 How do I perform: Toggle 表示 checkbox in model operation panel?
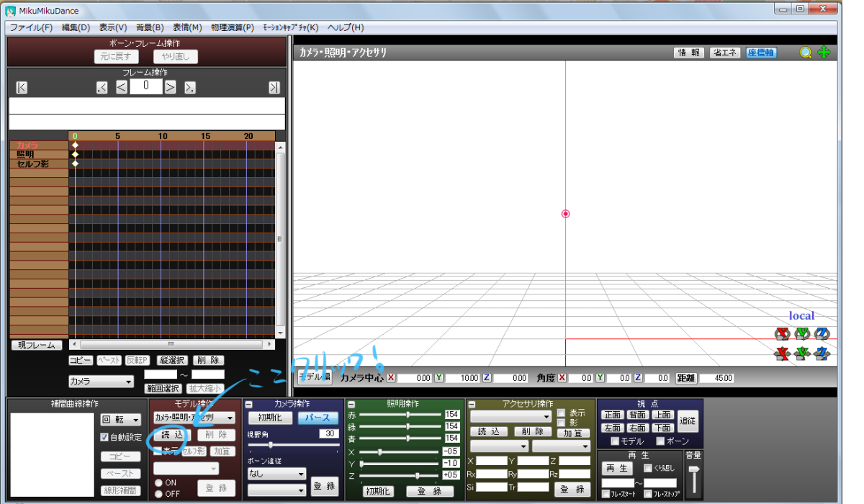[x=158, y=451]
